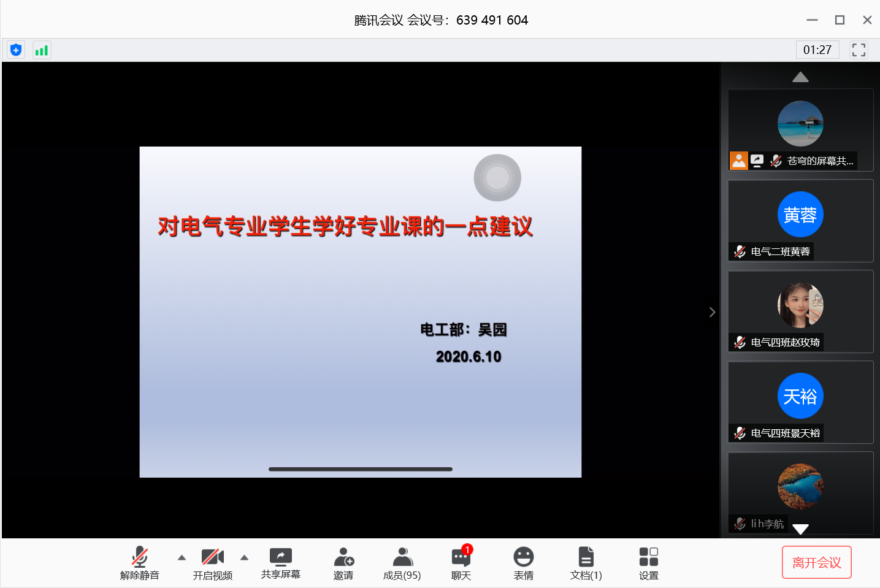This screenshot has width=880, height=588.
Task: Expand video options arrow beside camera
Action: click(245, 557)
